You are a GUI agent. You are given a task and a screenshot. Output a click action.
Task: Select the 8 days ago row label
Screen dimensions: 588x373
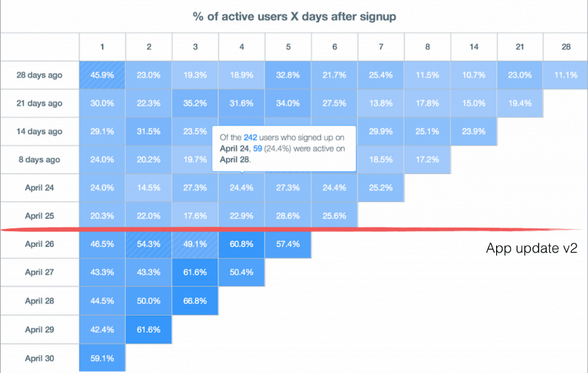tap(40, 159)
